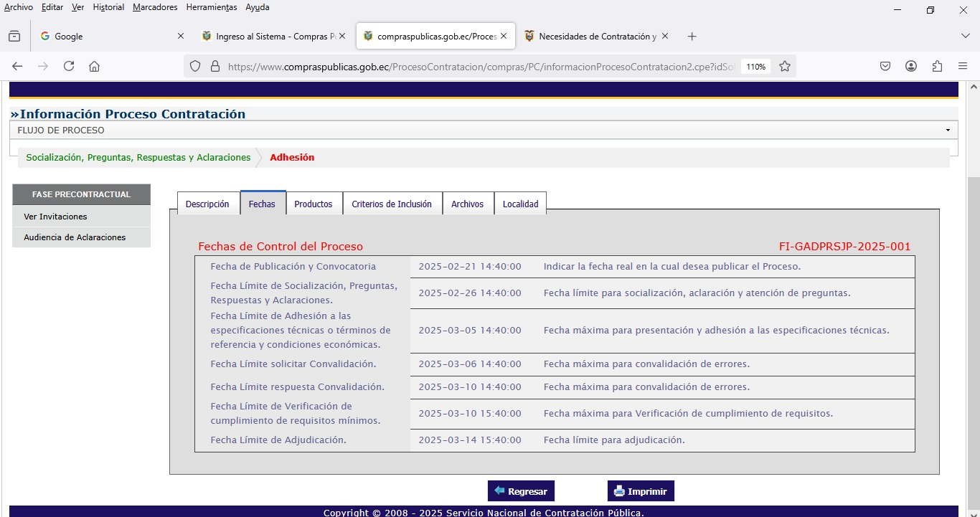Click the site padlock security icon
The width and height of the screenshot is (980, 517).
215,66
